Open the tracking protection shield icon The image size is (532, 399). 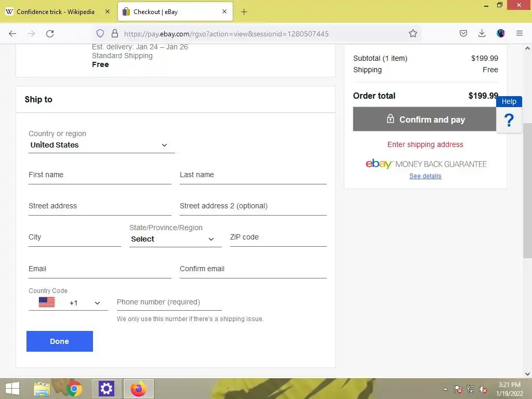(100, 33)
